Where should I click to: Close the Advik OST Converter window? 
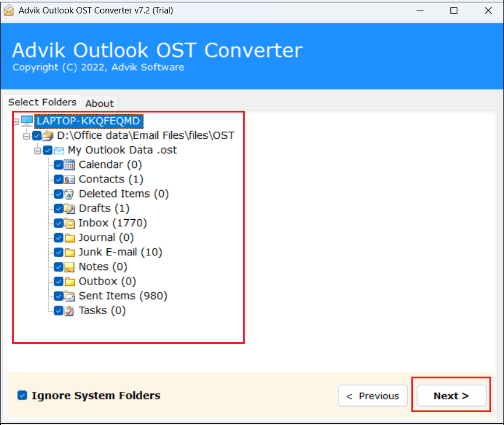click(x=488, y=10)
